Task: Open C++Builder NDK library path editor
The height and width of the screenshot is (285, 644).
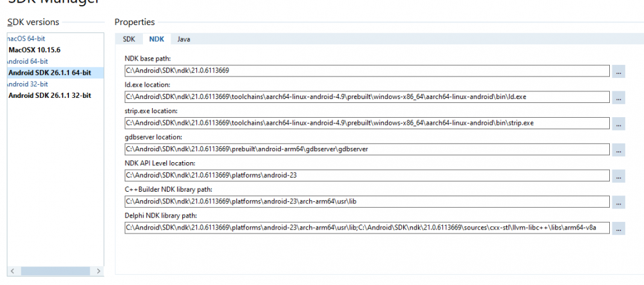Action: click(x=618, y=202)
